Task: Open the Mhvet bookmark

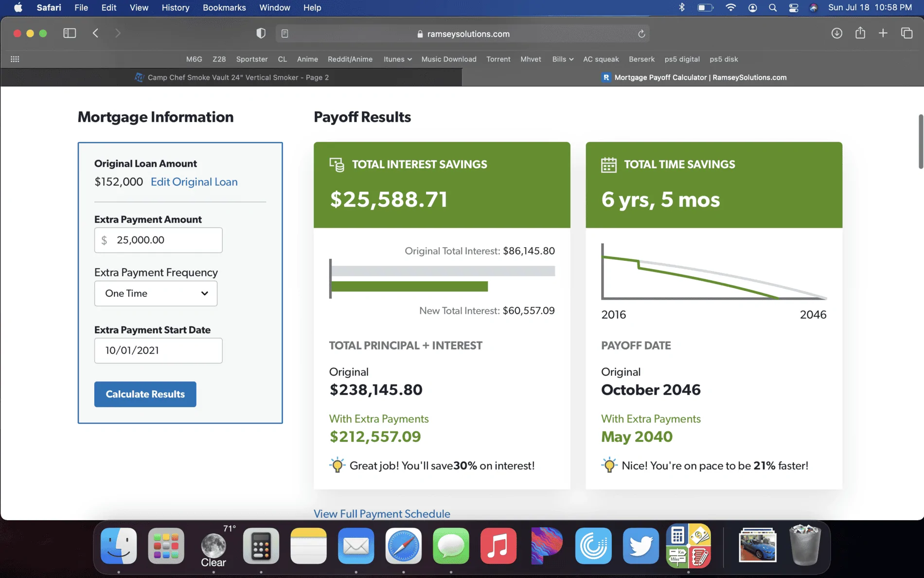Action: tap(531, 59)
